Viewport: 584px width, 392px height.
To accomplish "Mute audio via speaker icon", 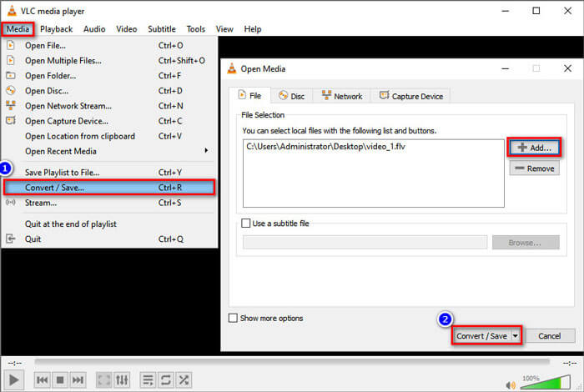I will point(511,384).
